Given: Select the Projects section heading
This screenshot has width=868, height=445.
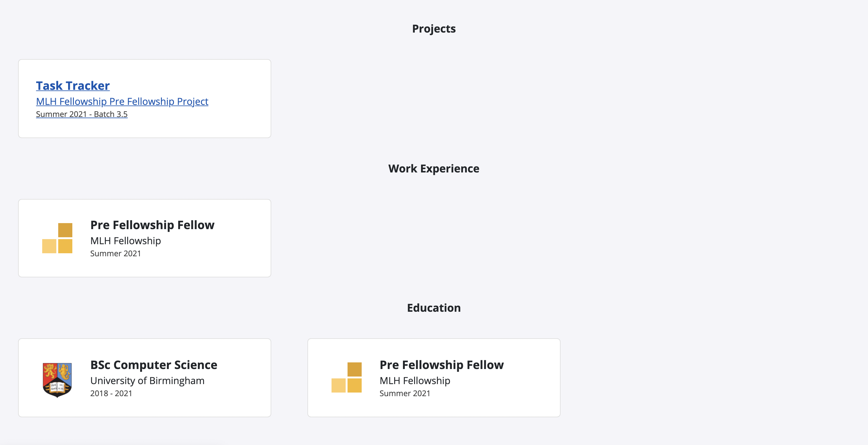Looking at the screenshot, I should [x=434, y=29].
